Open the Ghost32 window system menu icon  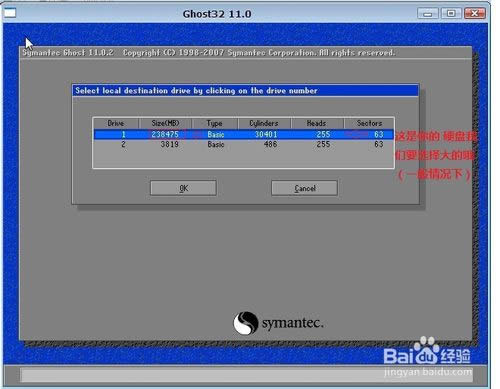(x=10, y=13)
